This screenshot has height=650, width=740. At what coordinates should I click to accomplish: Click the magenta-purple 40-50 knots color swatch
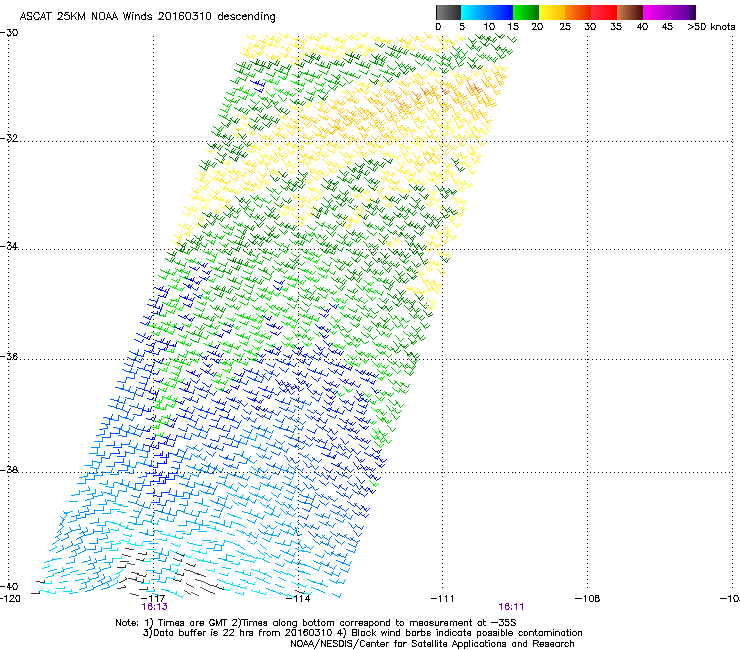[x=669, y=12]
